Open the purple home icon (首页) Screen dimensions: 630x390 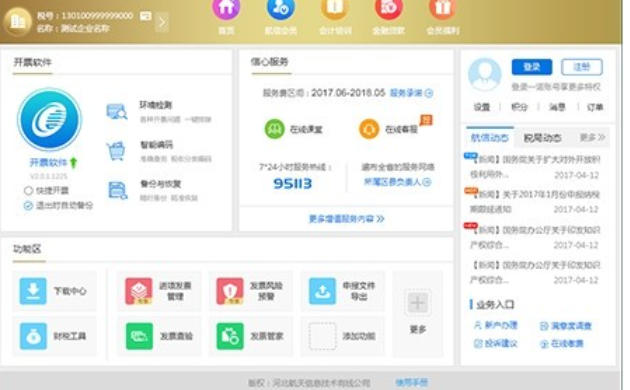(226, 8)
